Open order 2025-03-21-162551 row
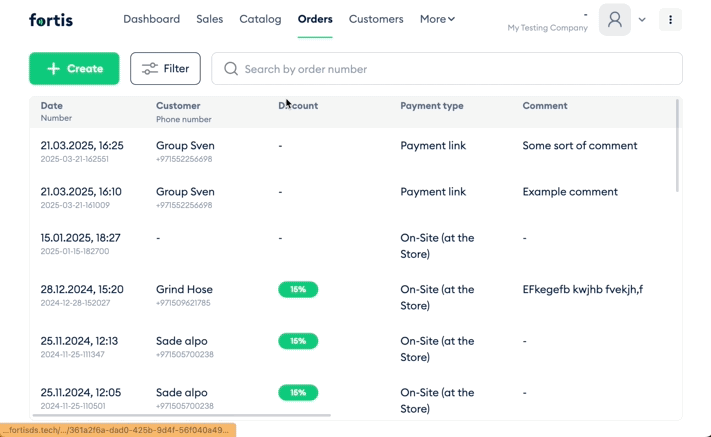 point(356,151)
